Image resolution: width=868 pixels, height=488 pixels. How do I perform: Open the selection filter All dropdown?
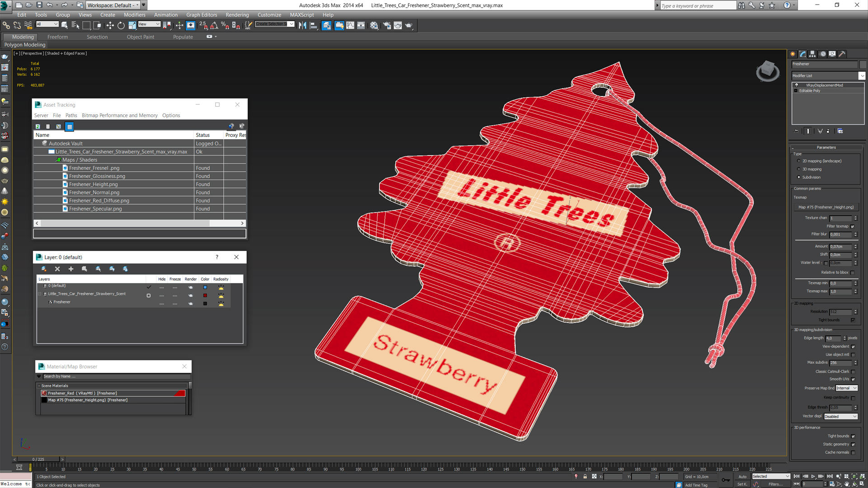(x=47, y=24)
